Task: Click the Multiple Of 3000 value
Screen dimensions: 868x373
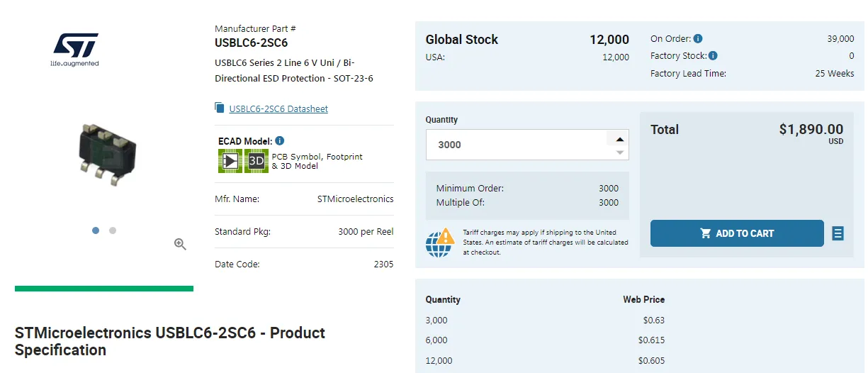Action: click(x=609, y=202)
